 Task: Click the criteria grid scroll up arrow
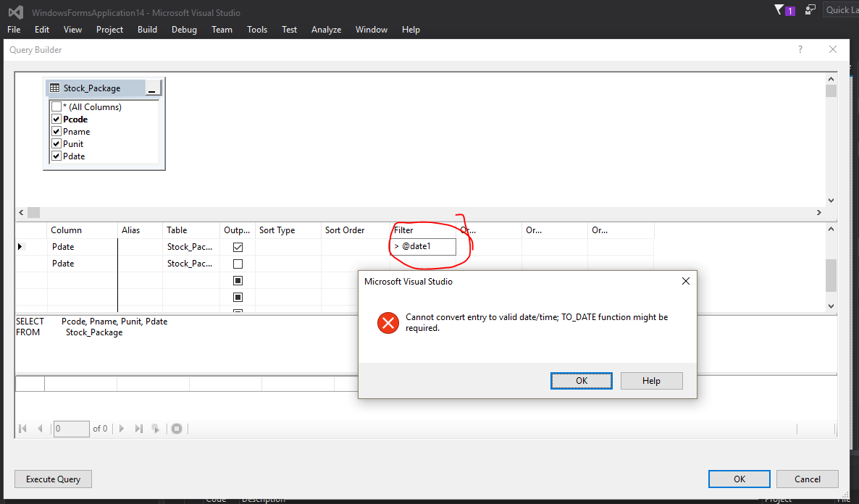(831, 228)
